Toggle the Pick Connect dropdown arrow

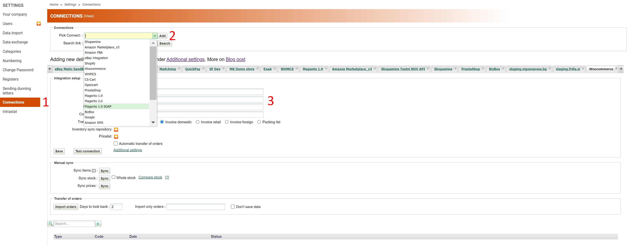pyautogui.click(x=155, y=36)
